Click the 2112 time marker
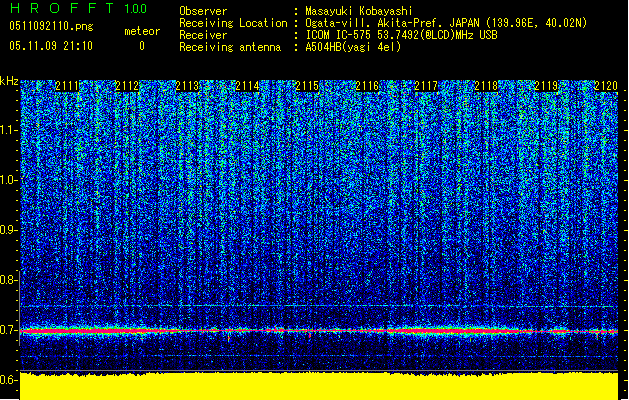The width and height of the screenshot is (629, 400). tap(127, 86)
